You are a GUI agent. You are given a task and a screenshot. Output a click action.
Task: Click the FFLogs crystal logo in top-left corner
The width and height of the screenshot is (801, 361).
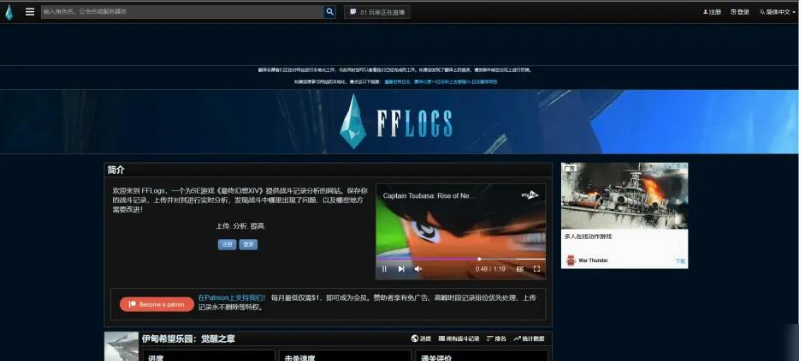9,12
